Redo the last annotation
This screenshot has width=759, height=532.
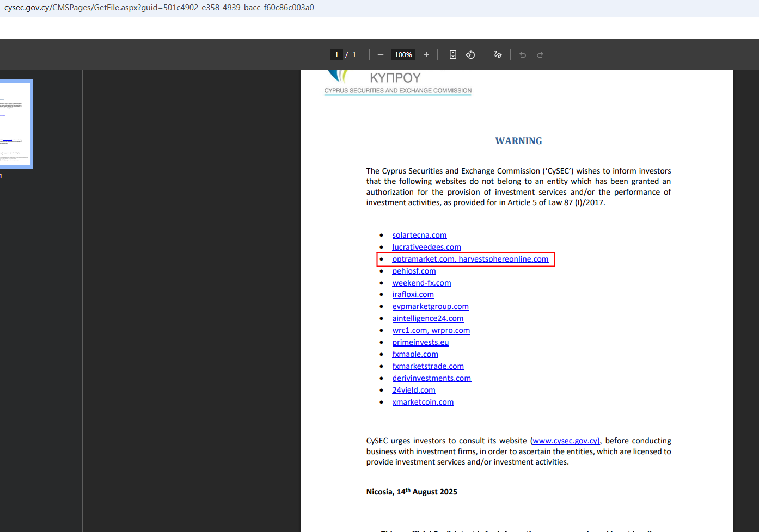[x=540, y=54]
